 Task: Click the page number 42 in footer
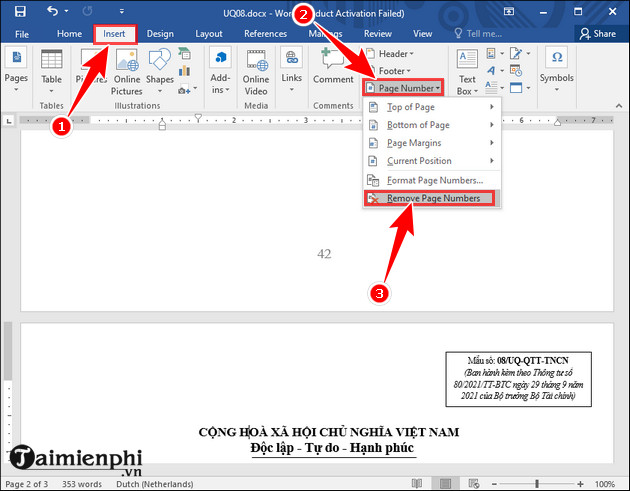(324, 254)
